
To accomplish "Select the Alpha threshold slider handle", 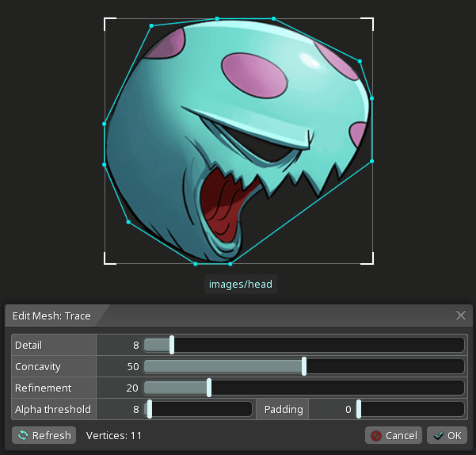I will click(149, 409).
